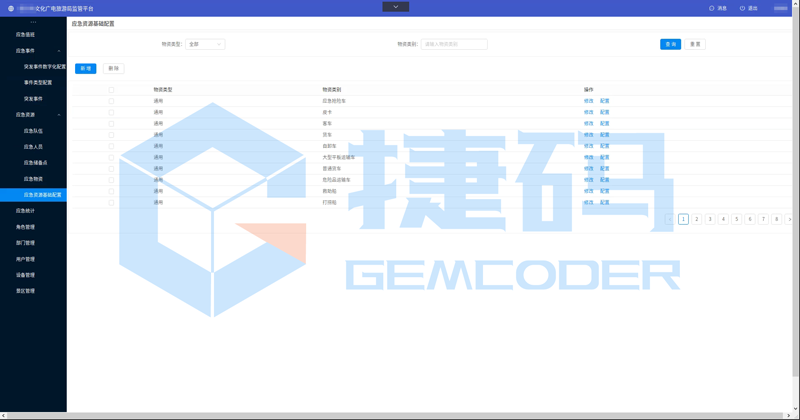
Task: Open 突发事件数字化配置 sidebar item
Action: [44, 67]
